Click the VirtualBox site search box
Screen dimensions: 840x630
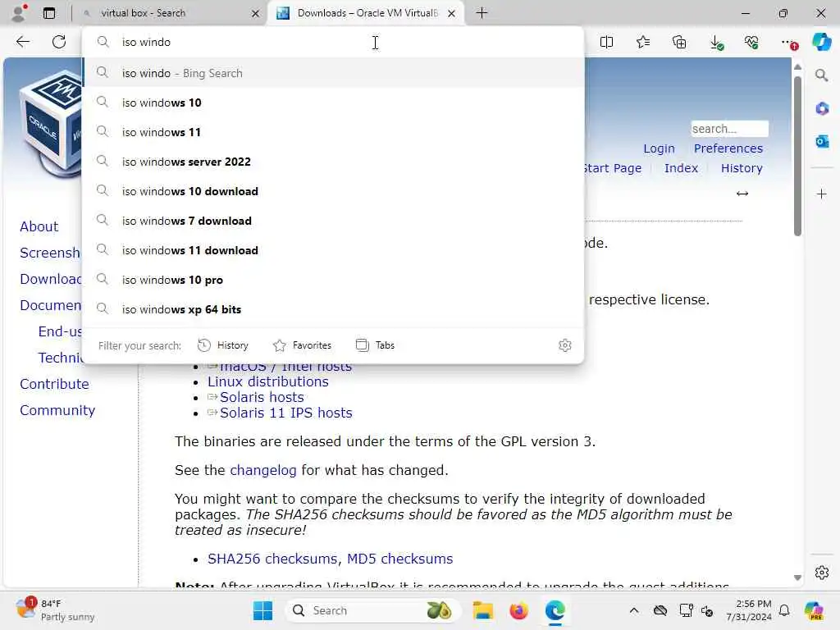click(729, 129)
